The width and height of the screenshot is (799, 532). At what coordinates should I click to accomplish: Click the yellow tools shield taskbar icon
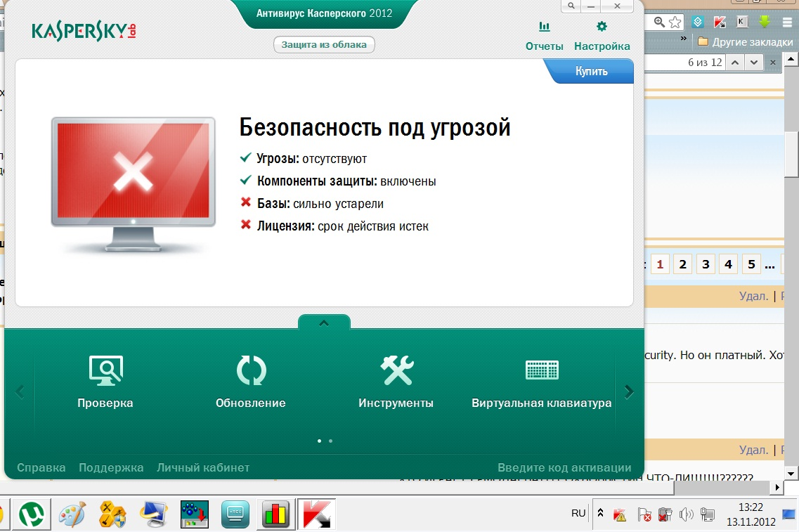click(112, 515)
